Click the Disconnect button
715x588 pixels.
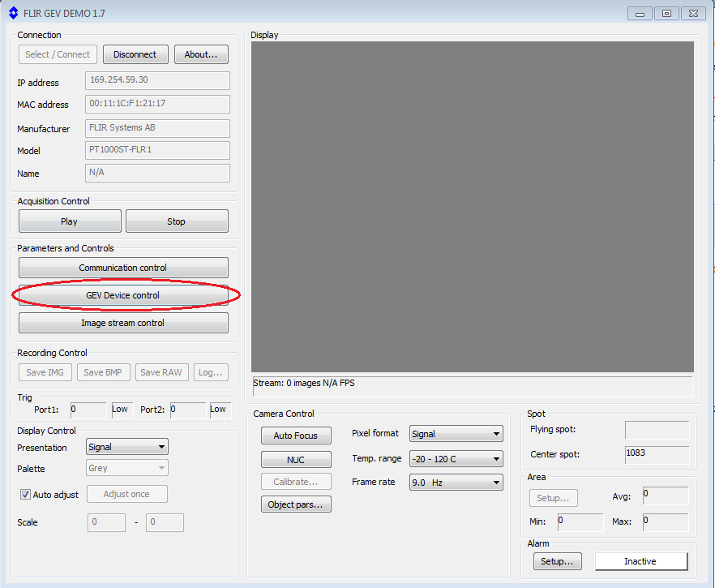[x=135, y=54]
